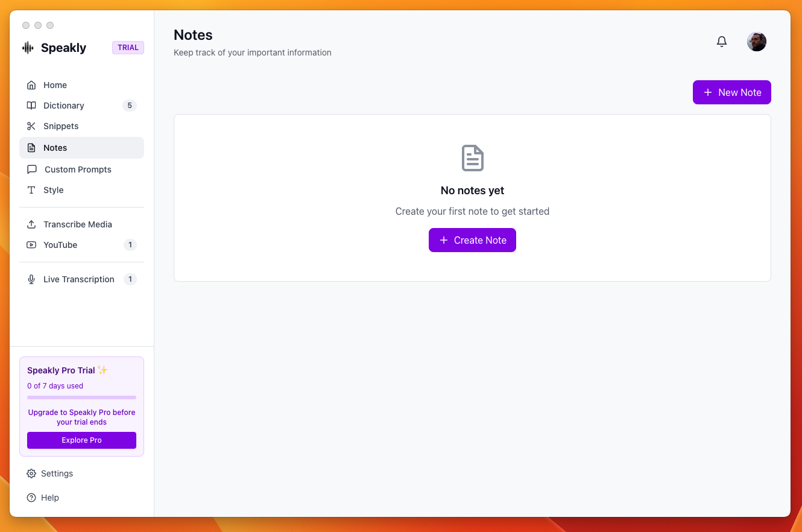The width and height of the screenshot is (802, 532).
Task: Open Dictionary via its book icon
Action: [31, 106]
